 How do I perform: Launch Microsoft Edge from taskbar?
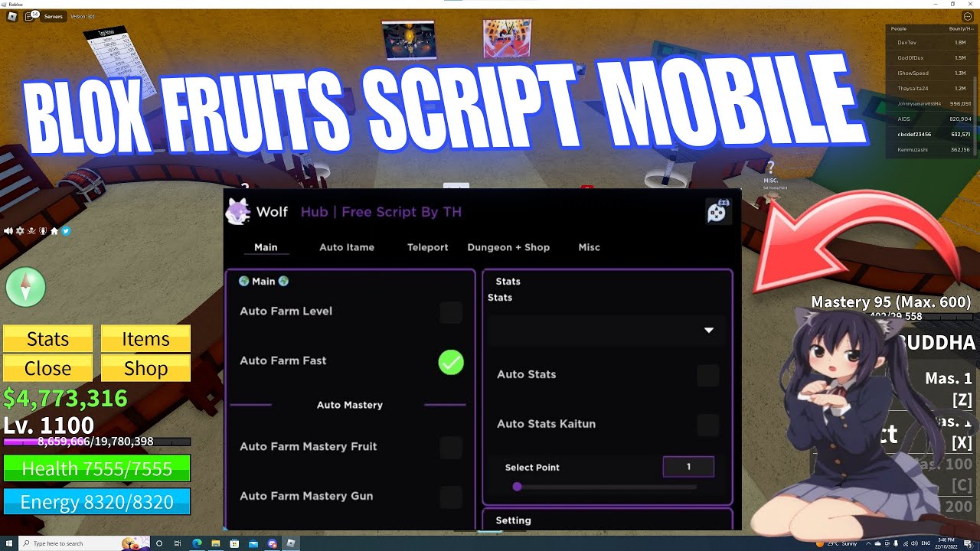[x=197, y=543]
